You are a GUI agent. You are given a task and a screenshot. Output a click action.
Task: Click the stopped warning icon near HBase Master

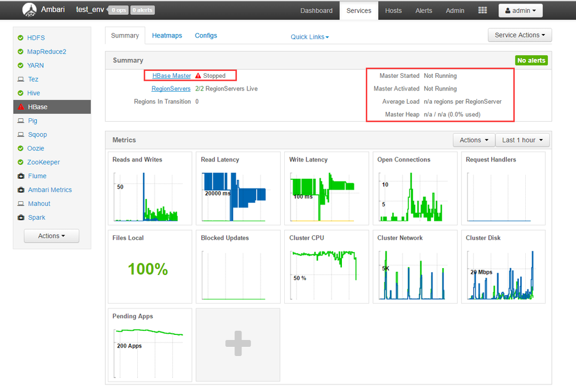pyautogui.click(x=198, y=76)
